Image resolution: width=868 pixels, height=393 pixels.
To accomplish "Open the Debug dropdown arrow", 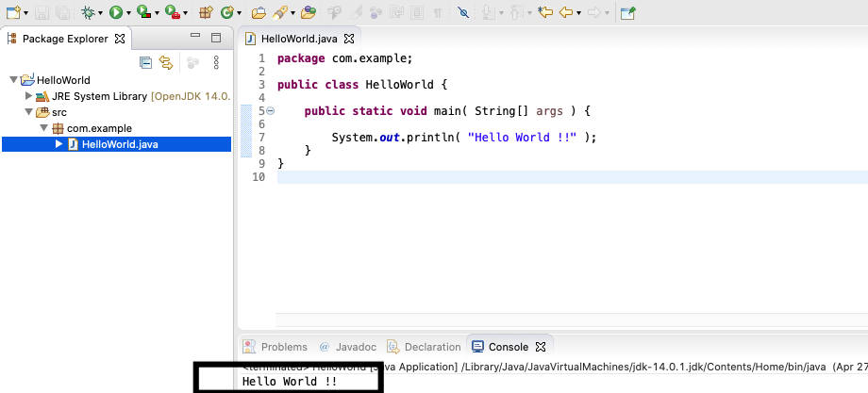I will (100, 12).
